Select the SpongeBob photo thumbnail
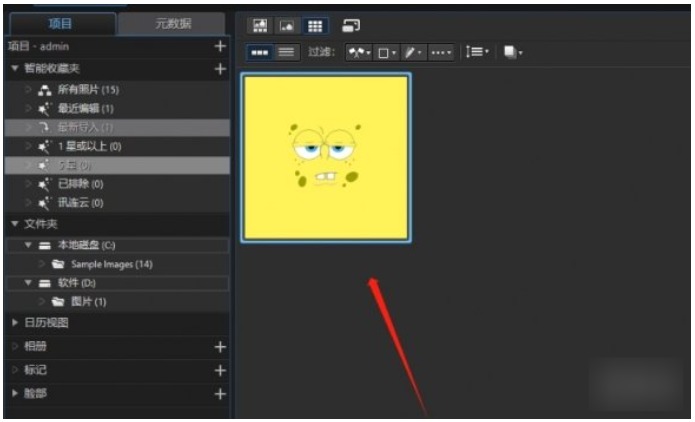This screenshot has width=695, height=422. click(x=326, y=157)
